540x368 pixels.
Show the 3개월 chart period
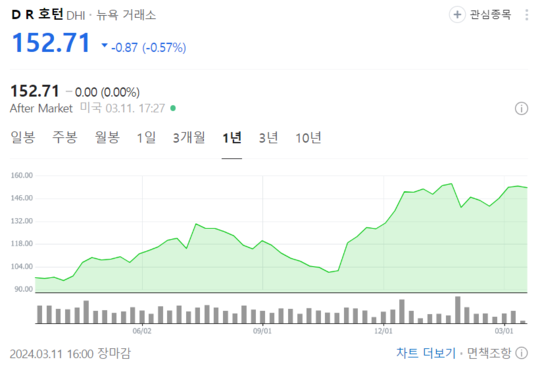(x=189, y=137)
